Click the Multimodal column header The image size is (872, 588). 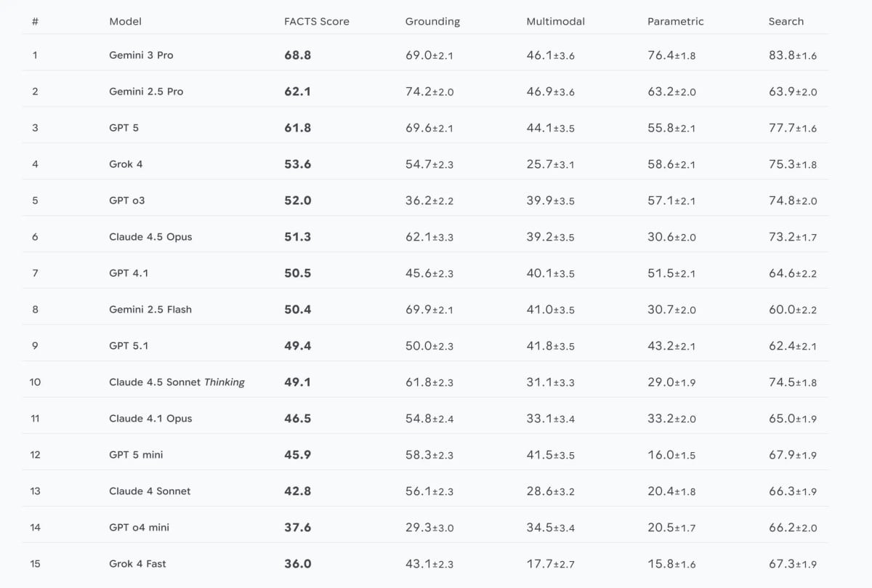555,22
